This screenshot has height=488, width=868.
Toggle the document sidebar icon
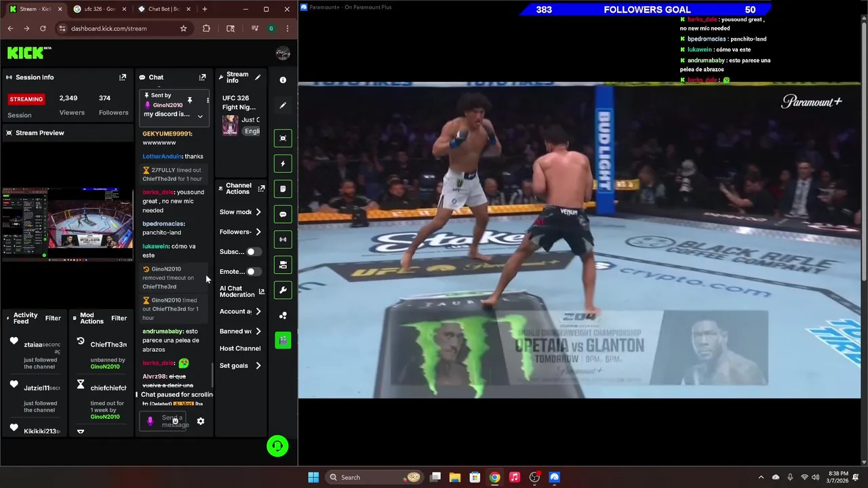coord(283,188)
